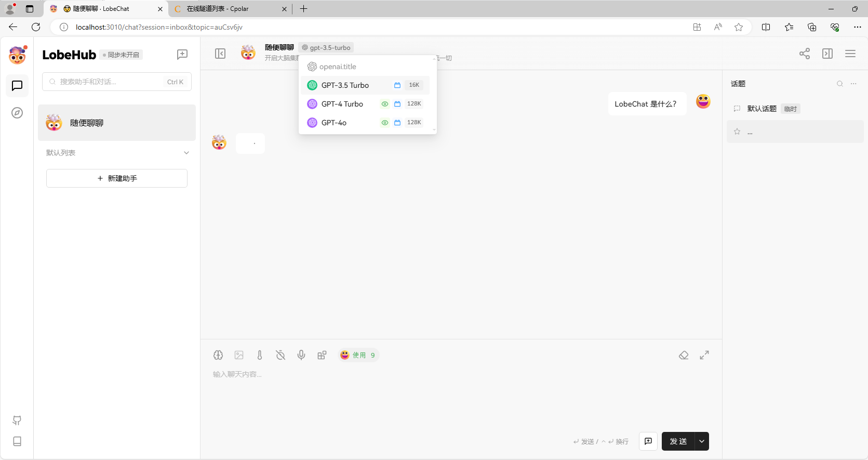This screenshot has width=868, height=460.
Task: Click the 16K context tag
Action: pyautogui.click(x=414, y=85)
